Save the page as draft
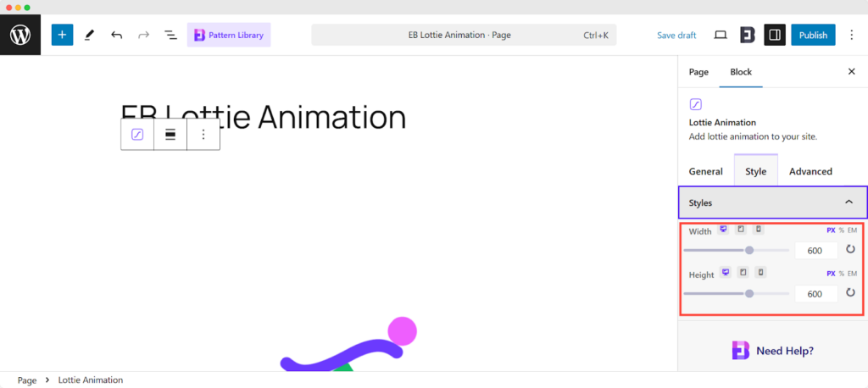Screen dimensions: 868x388 tap(676, 35)
